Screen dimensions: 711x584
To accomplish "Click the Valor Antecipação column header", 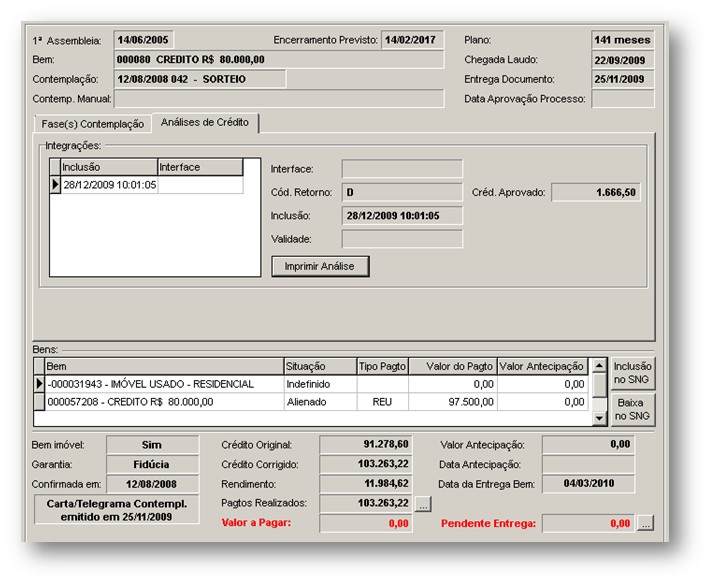I will (x=542, y=366).
